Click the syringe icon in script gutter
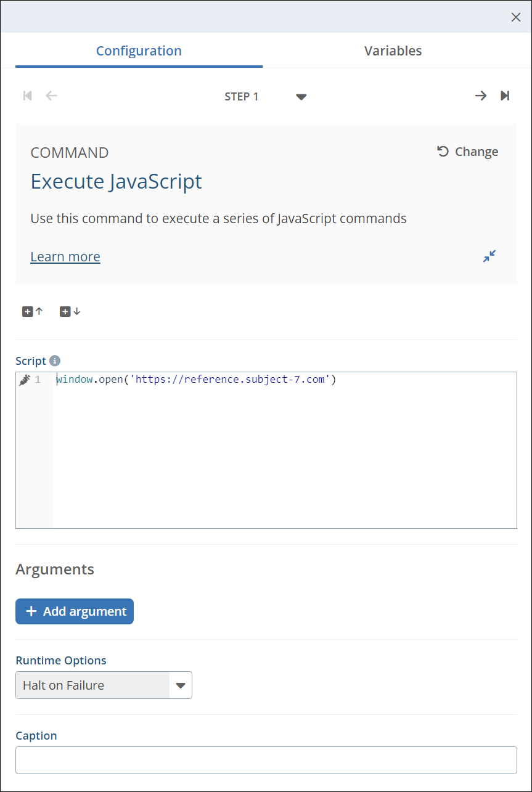The image size is (532, 792). (25, 380)
